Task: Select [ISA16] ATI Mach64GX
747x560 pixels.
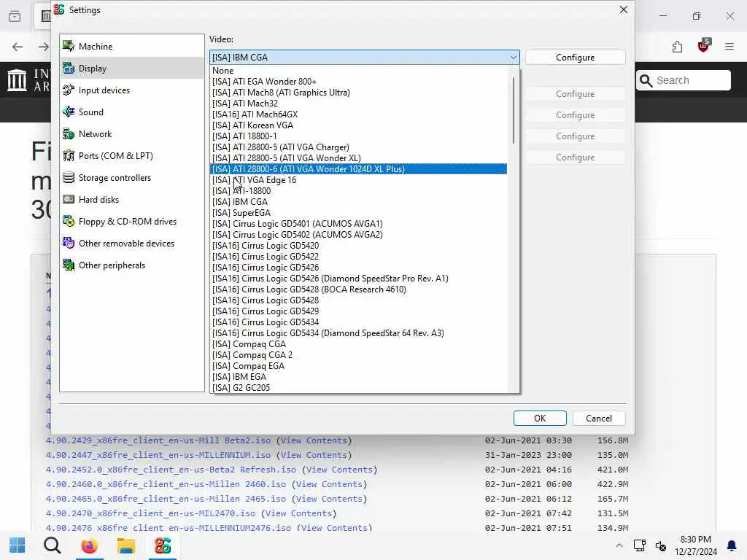Action: pyautogui.click(x=358, y=114)
